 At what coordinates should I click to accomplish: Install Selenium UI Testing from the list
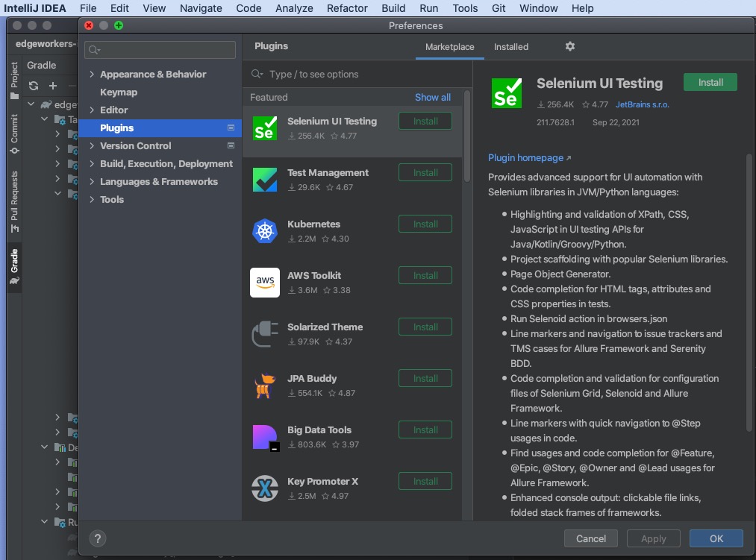(425, 121)
